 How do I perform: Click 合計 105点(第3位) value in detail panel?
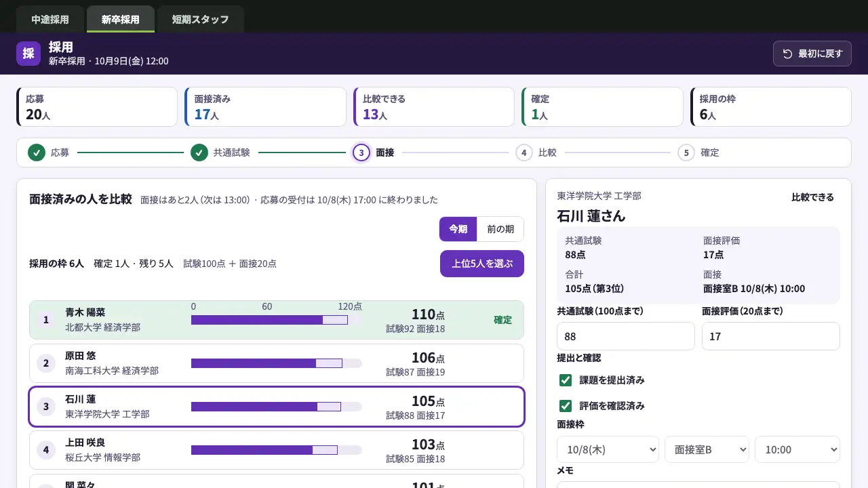(595, 289)
